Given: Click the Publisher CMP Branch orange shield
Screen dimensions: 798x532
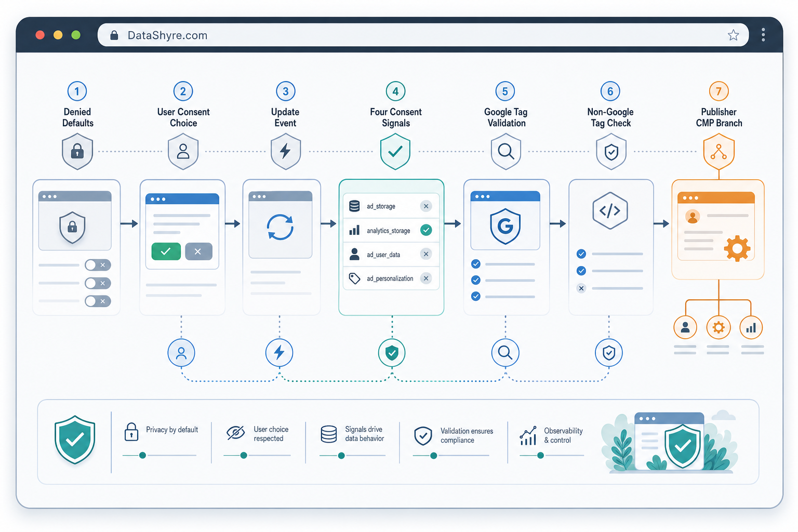Looking at the screenshot, I should (719, 151).
